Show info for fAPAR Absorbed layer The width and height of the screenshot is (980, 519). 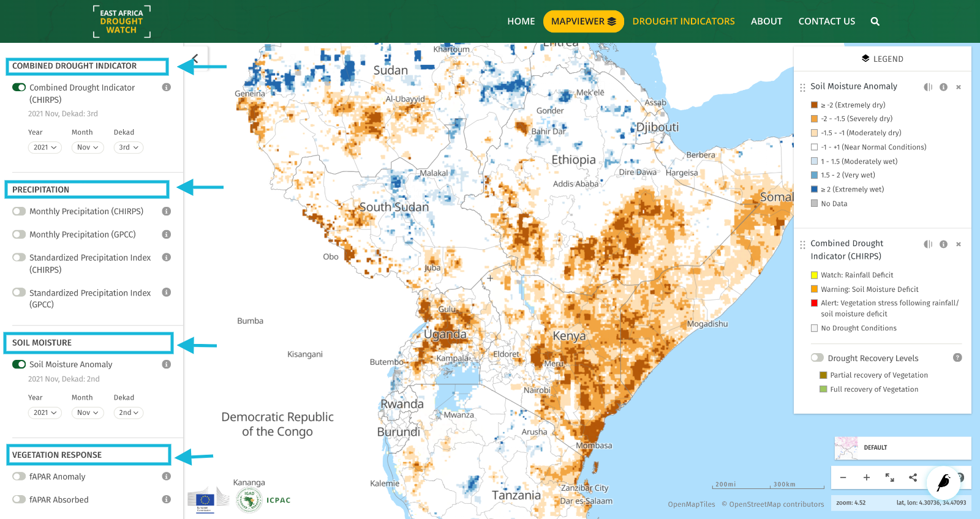pyautogui.click(x=166, y=499)
